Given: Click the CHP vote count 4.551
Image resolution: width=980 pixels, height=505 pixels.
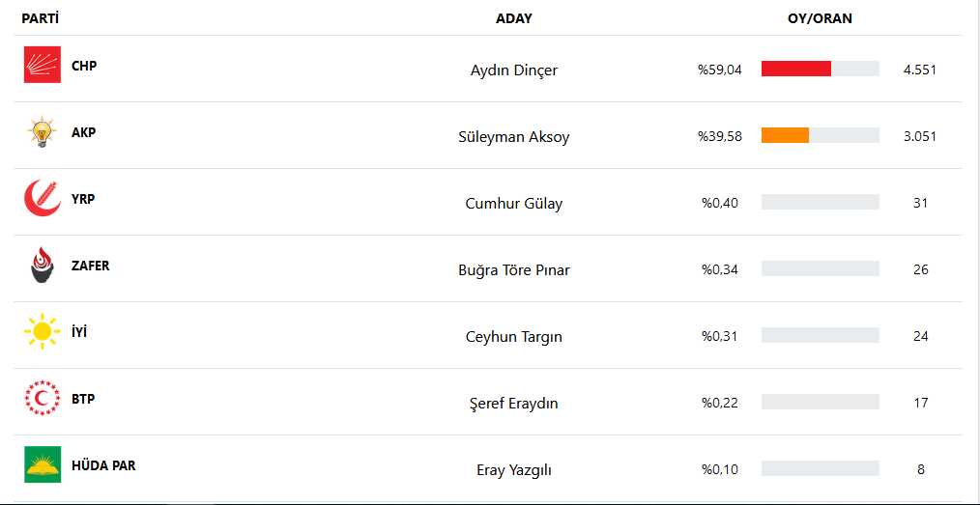Looking at the screenshot, I should click(919, 70).
